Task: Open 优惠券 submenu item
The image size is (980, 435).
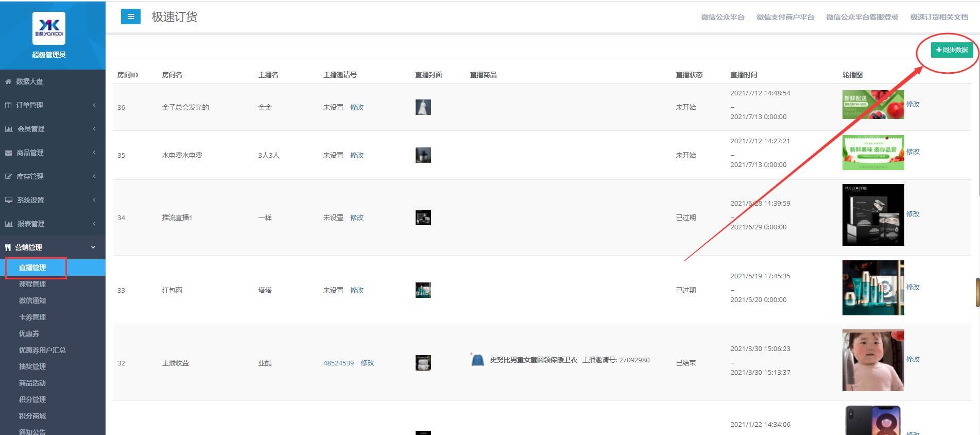Action: 29,333
